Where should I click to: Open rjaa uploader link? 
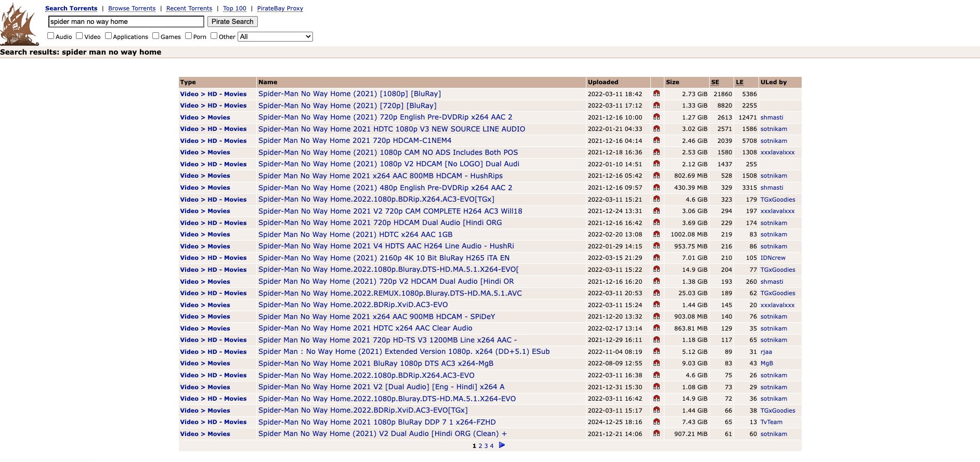pyautogui.click(x=766, y=352)
